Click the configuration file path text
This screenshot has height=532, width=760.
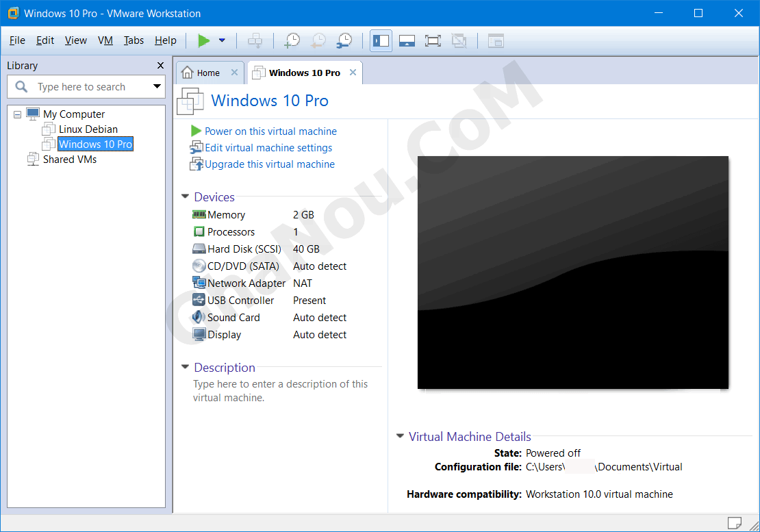click(x=604, y=466)
